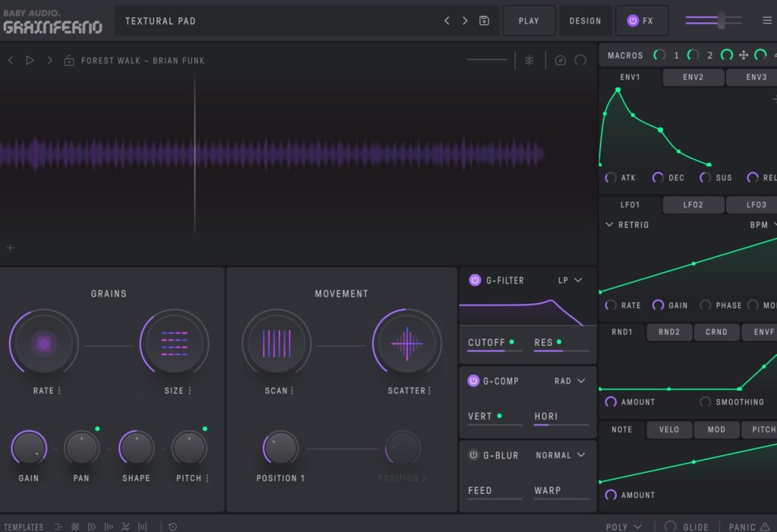Open the G-Filter LP type dropdown

pyautogui.click(x=570, y=280)
